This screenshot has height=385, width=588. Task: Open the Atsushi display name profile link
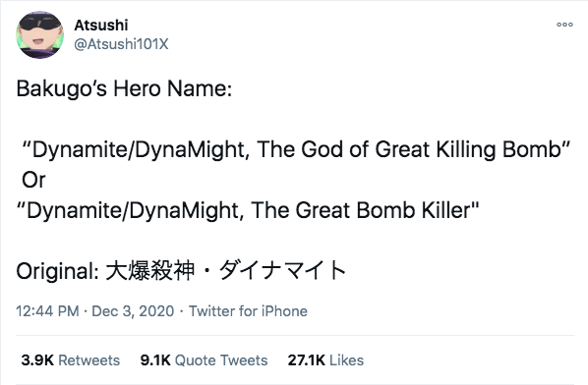click(x=101, y=26)
